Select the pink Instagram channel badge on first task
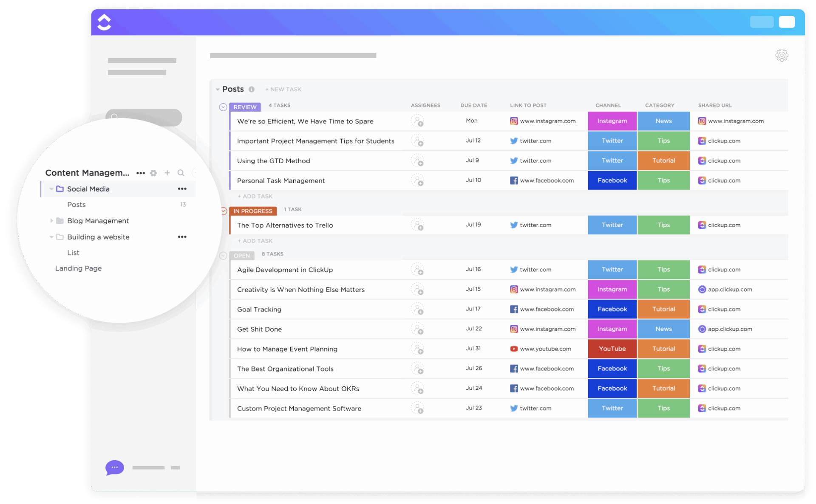The height and width of the screenshot is (504, 816). coord(612,121)
